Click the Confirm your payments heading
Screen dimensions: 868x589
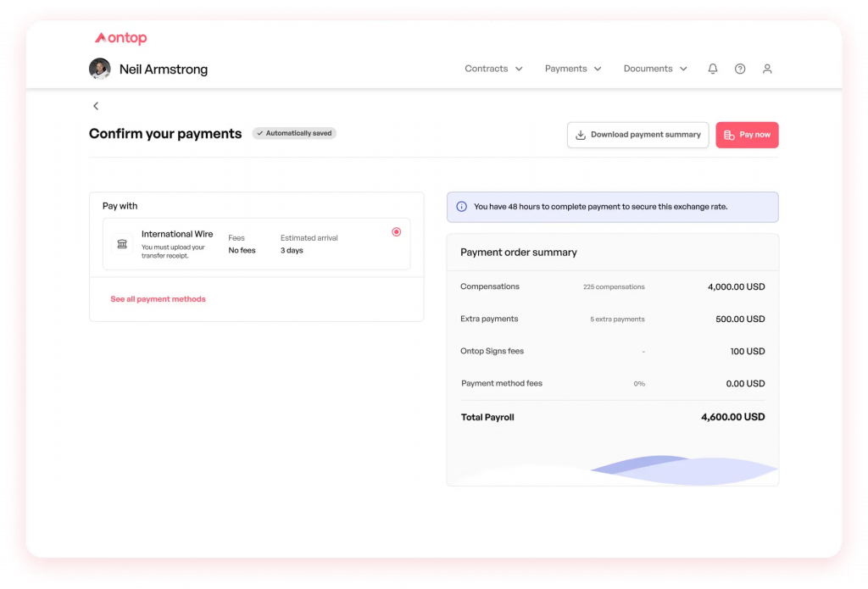pyautogui.click(x=165, y=134)
